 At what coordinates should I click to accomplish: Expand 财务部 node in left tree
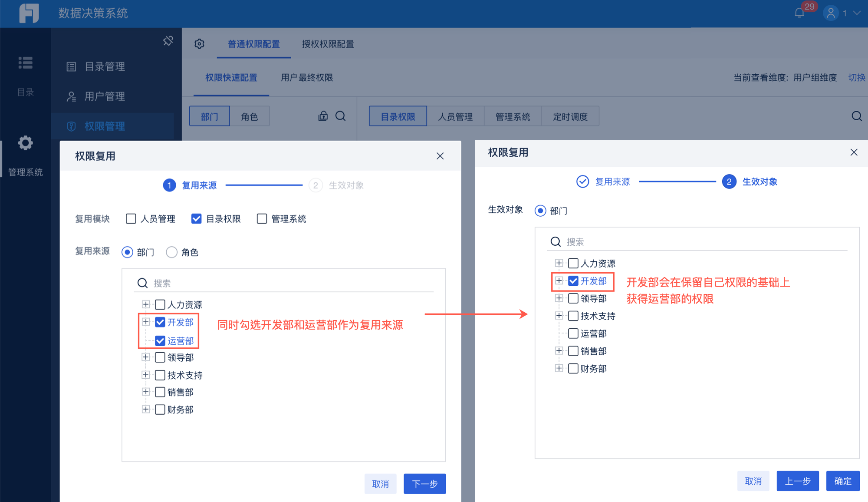tap(146, 409)
